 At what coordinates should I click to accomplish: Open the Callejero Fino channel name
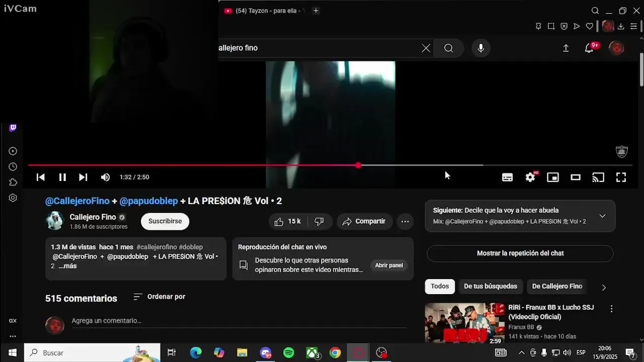click(x=93, y=217)
